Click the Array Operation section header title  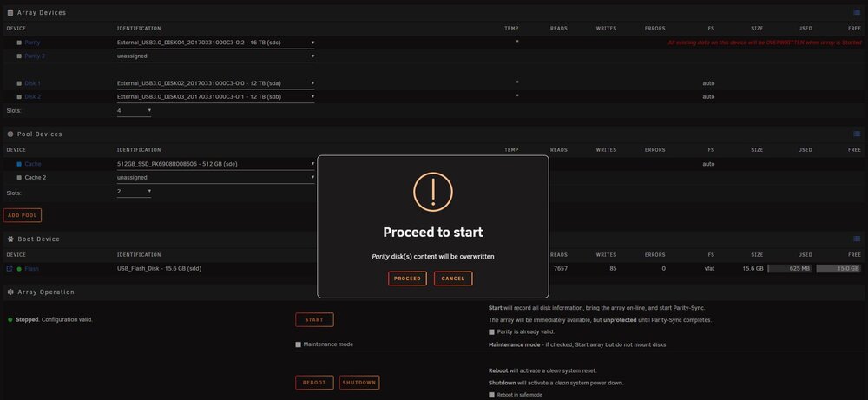pos(45,292)
